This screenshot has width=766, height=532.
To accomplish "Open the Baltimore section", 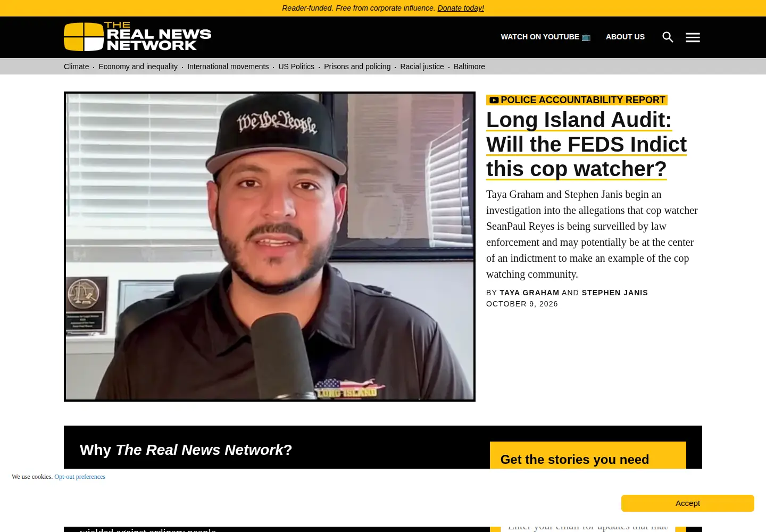I will point(469,66).
